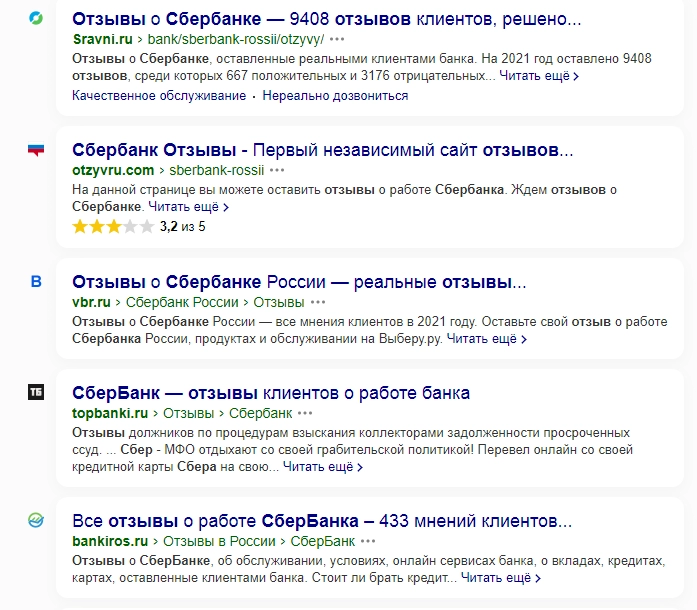Click the topbanki.ru black TB favicon
Image resolution: width=697 pixels, height=610 pixels.
coord(36,392)
